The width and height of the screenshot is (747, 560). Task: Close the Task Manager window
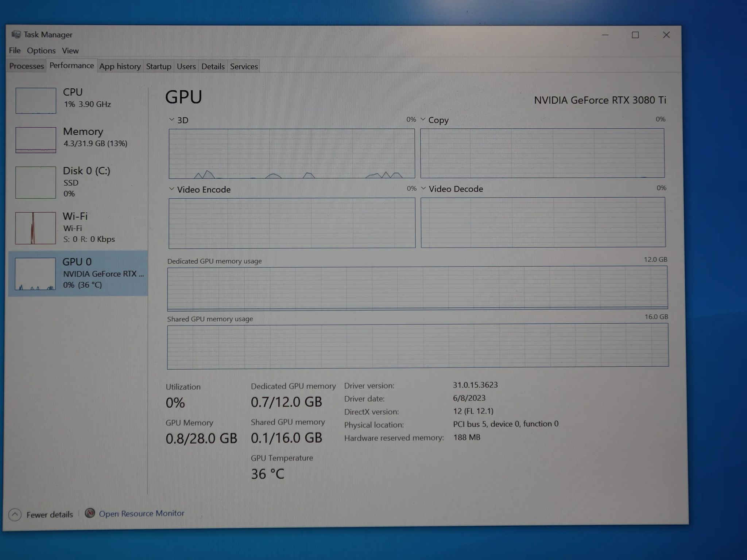tap(666, 35)
